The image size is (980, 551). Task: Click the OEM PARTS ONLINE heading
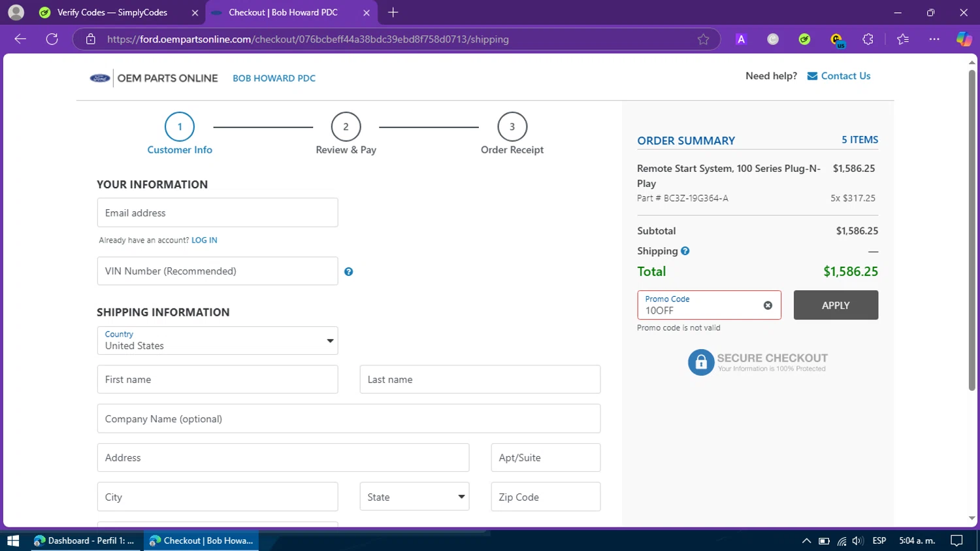click(x=167, y=78)
